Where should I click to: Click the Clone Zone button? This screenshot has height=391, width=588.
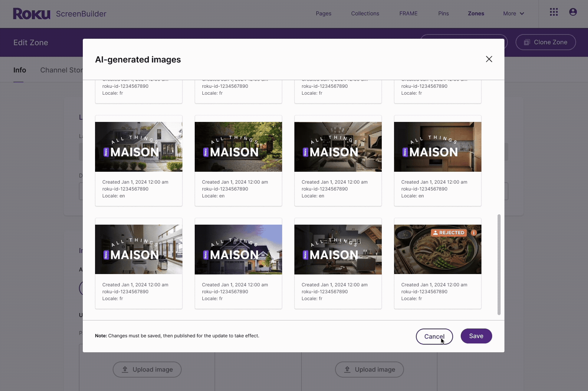pyautogui.click(x=545, y=42)
